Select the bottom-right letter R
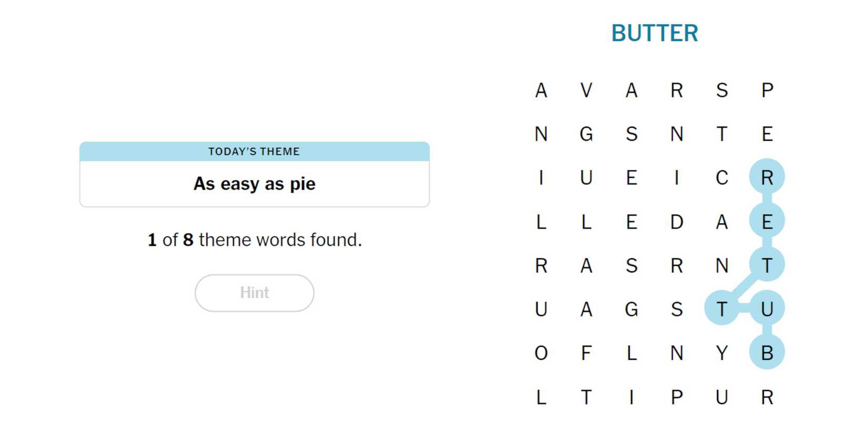This screenshot has width=868, height=434. pos(767,397)
